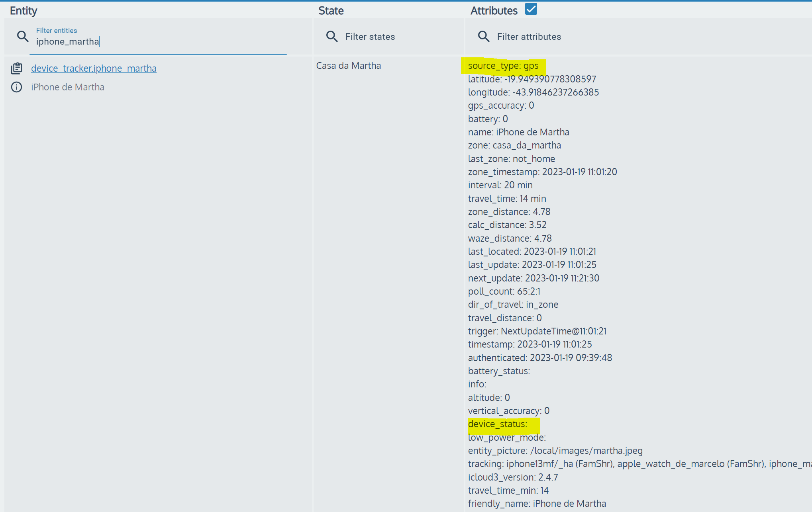Open entity info via the info icon
This screenshot has height=512, width=812.
16,87
